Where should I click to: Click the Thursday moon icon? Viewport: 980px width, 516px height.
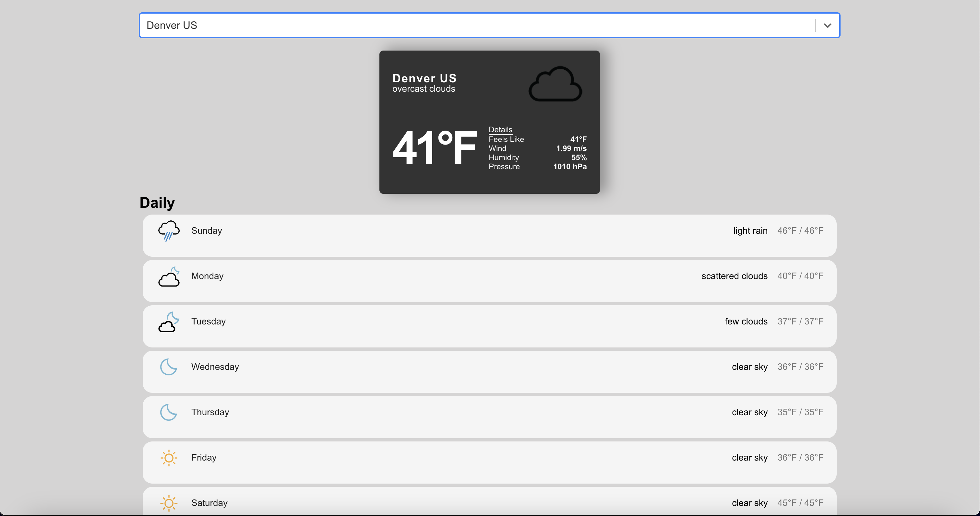coord(169,412)
